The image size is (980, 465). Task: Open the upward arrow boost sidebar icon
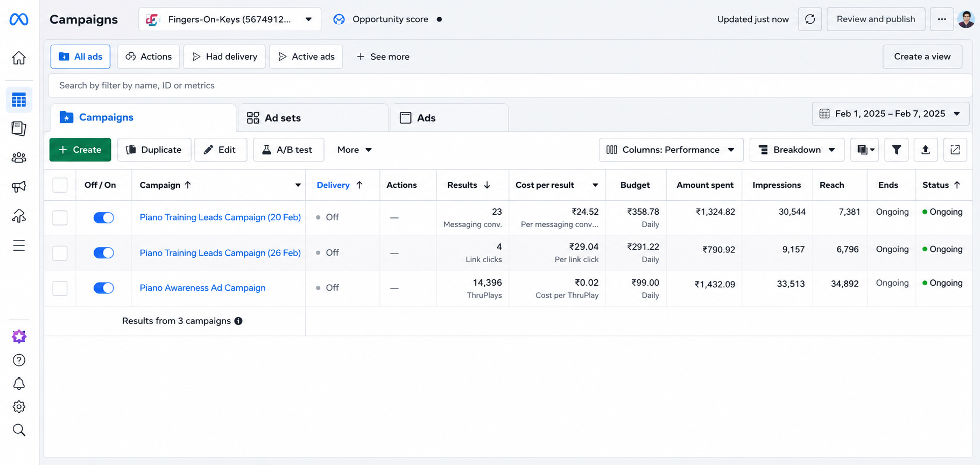point(19,216)
